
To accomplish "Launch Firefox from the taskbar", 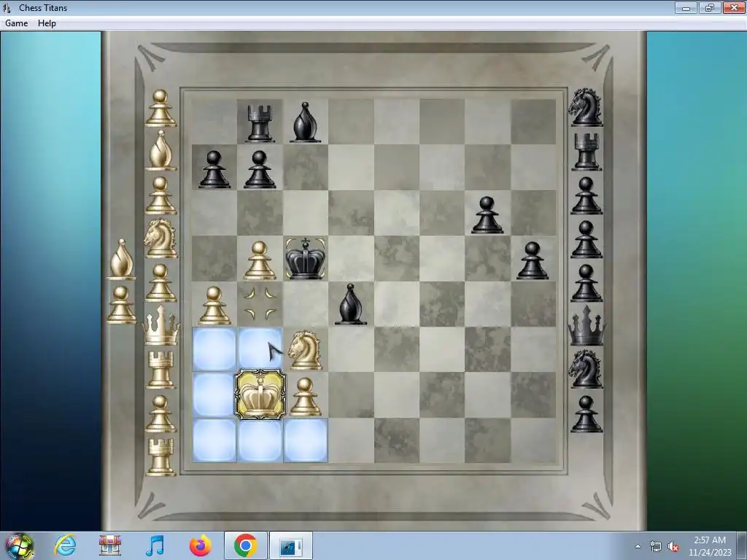I will pyautogui.click(x=200, y=545).
